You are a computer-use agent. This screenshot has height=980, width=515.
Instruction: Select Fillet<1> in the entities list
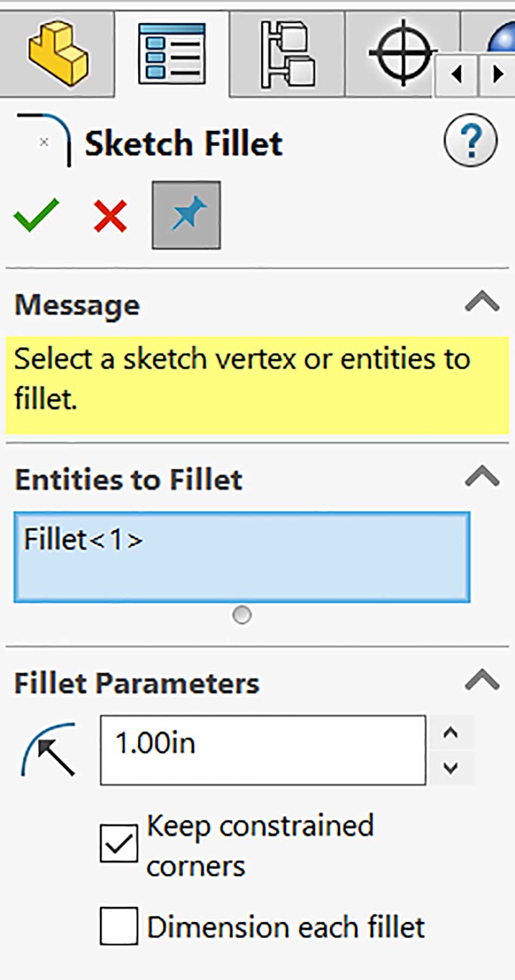[83, 539]
